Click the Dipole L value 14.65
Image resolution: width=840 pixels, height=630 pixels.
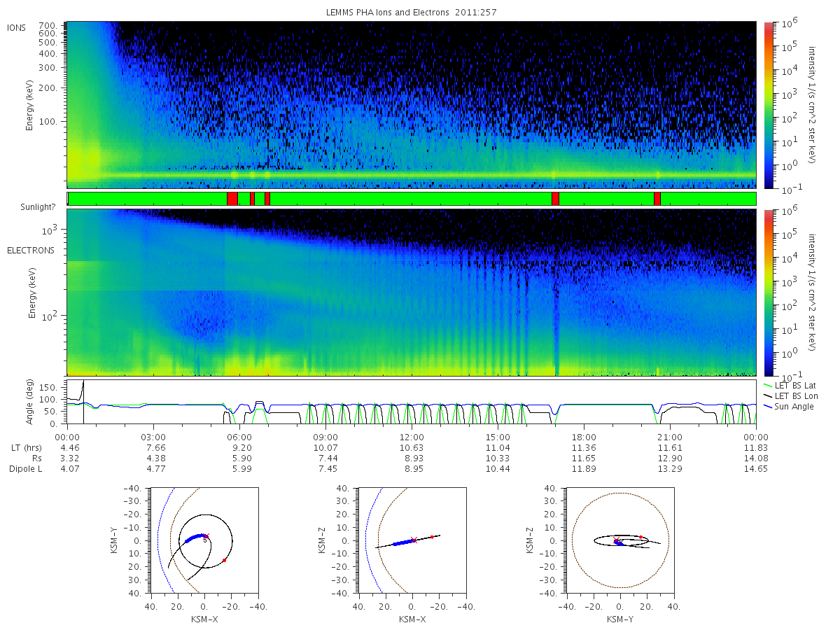coord(756,469)
